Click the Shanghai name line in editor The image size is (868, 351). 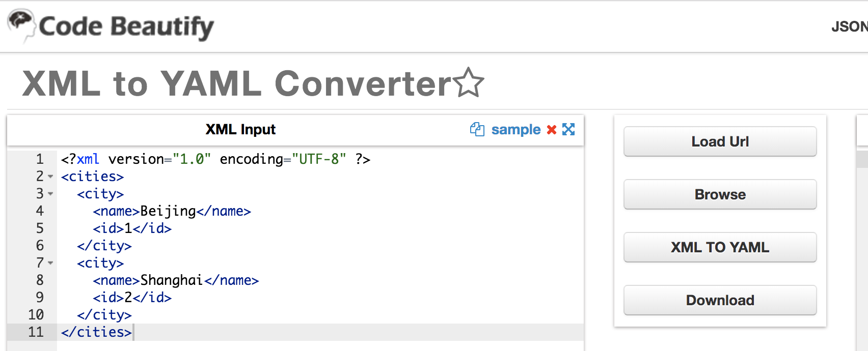click(x=176, y=280)
